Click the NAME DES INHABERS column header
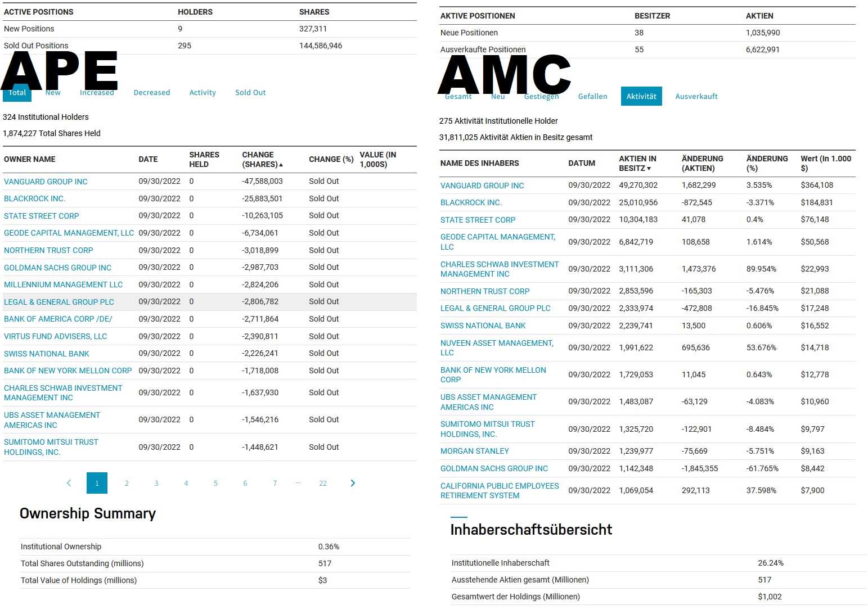 480,164
